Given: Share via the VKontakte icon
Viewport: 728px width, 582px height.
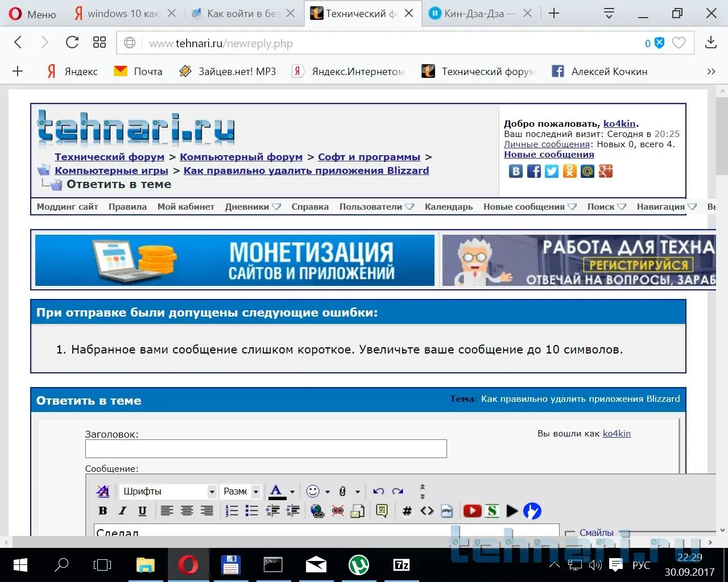Looking at the screenshot, I should pos(515,171).
